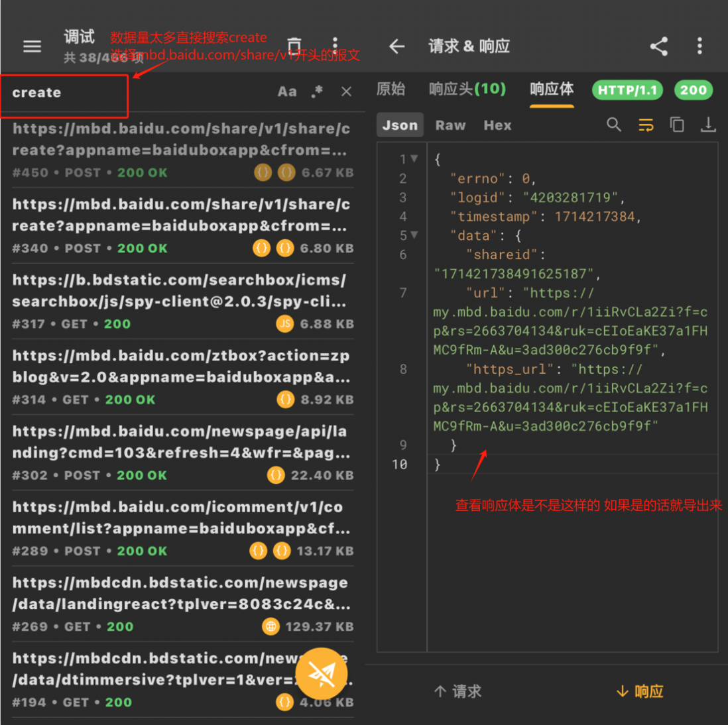Click the timestamp value 1714217384
Viewport: 728px width, 725px height.
click(594, 217)
